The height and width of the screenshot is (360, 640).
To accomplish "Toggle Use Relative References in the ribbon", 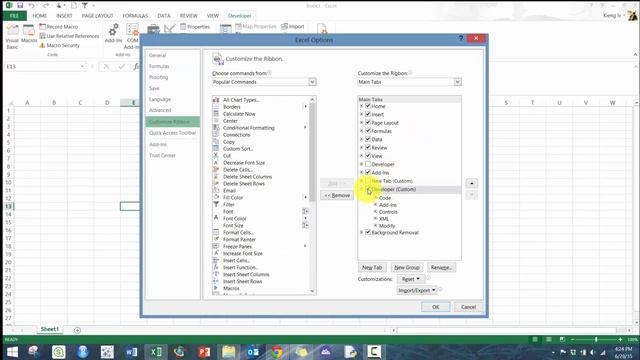I will (x=69, y=36).
